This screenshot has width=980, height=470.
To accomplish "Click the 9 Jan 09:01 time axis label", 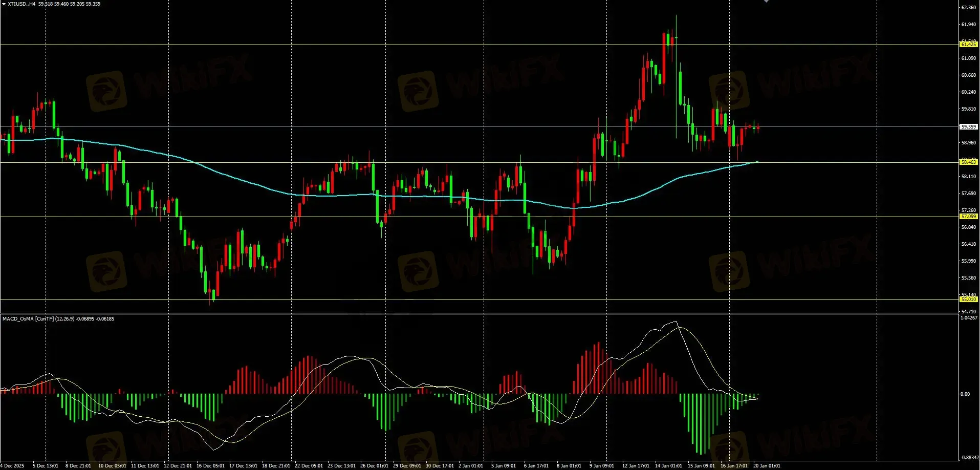I will point(602,466).
